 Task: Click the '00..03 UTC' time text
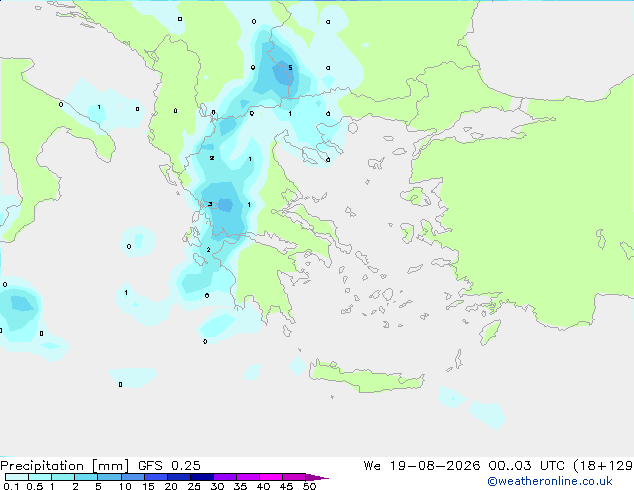click(526, 466)
